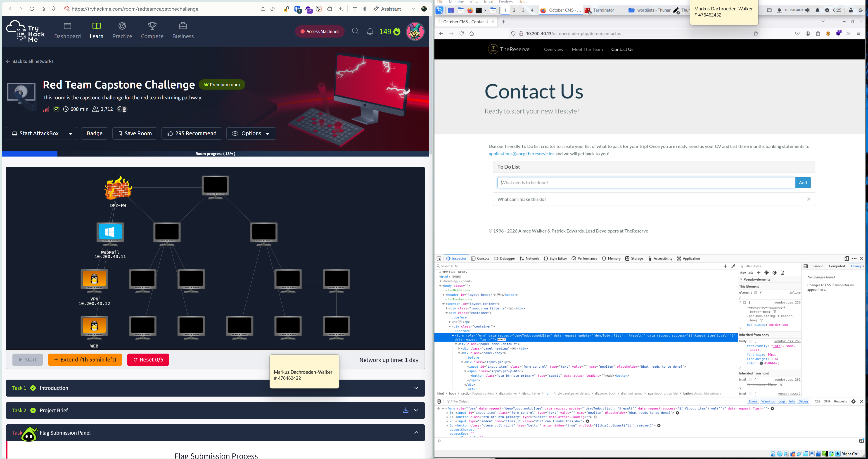Activate the DevTools element picker icon
868x459 pixels.
[x=439, y=259]
